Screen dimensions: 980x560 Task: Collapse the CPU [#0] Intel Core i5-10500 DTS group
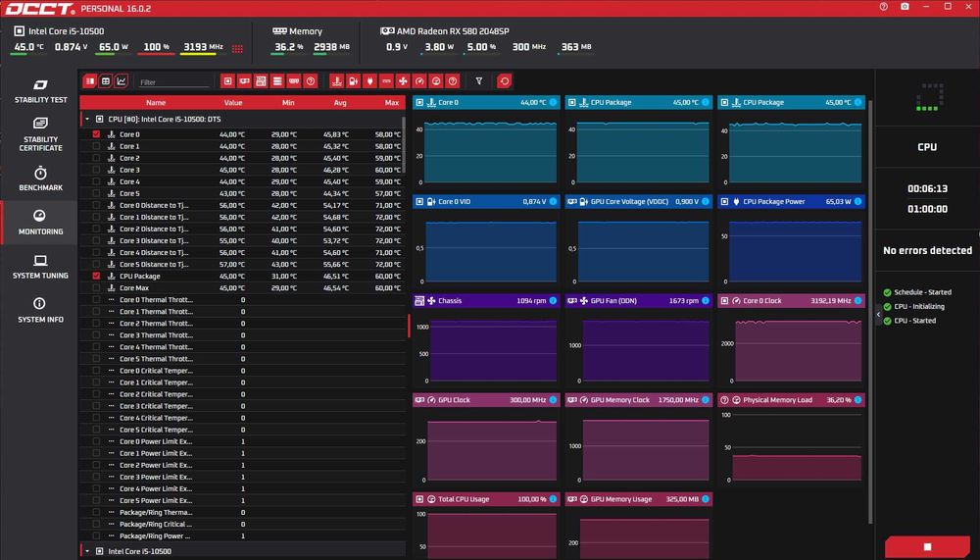click(x=87, y=119)
